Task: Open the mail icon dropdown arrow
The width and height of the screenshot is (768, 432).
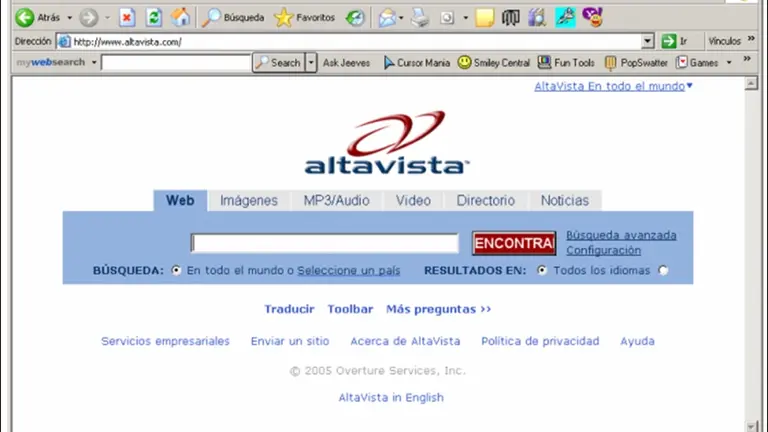Action: 401,18
